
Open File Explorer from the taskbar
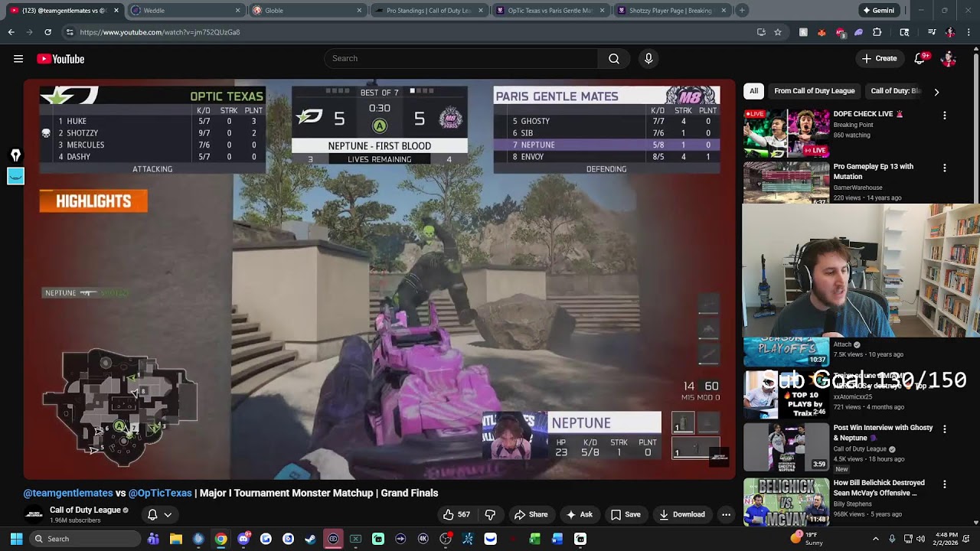click(176, 539)
